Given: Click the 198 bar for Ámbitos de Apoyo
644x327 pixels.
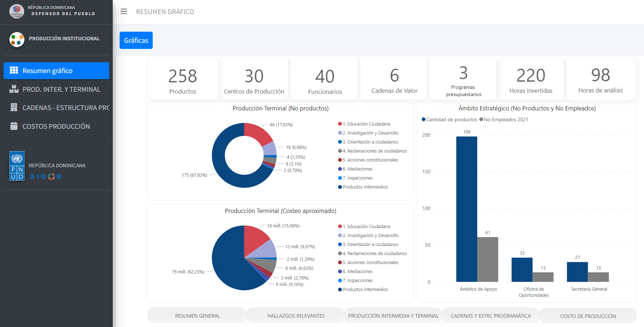Looking at the screenshot, I should (x=467, y=209).
